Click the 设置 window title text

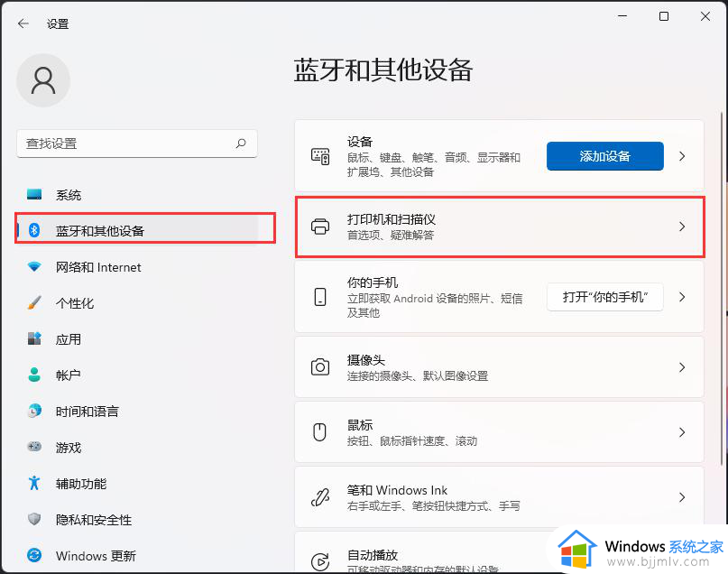(58, 23)
